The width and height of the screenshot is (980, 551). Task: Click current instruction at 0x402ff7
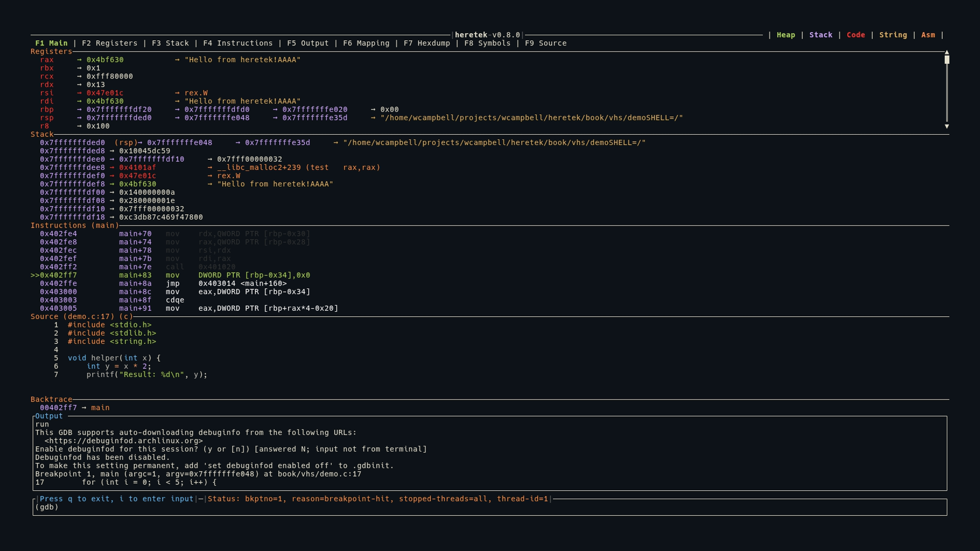pos(170,275)
